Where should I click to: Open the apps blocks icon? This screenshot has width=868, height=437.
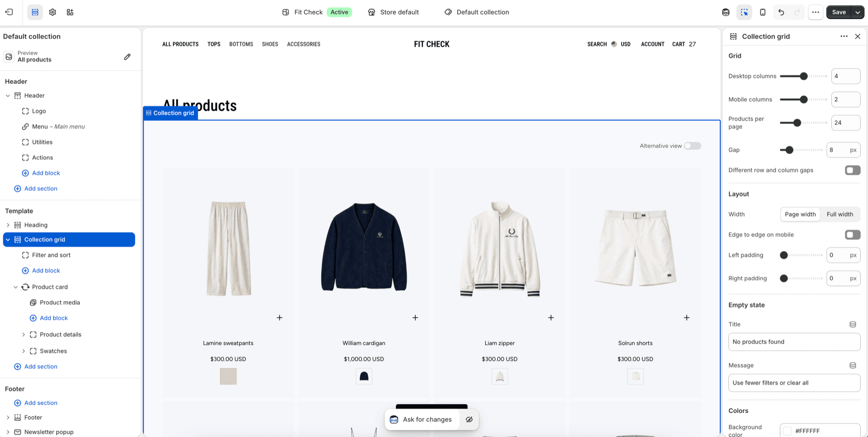click(70, 12)
